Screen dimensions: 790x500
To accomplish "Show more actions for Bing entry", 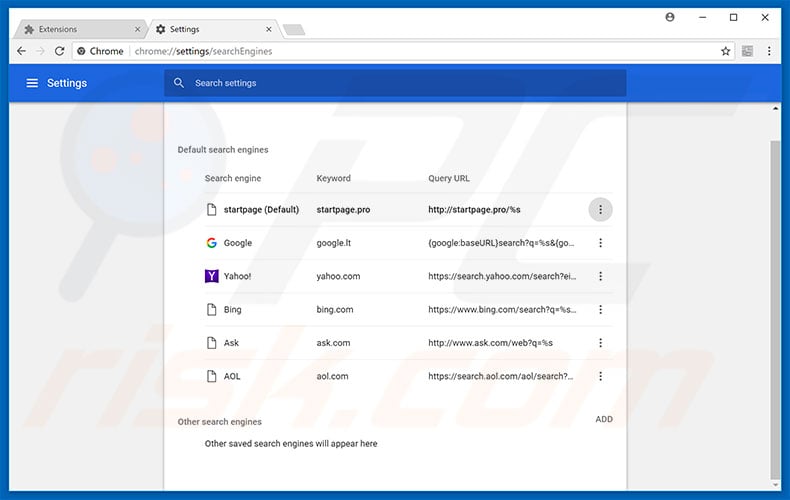I will 600,309.
